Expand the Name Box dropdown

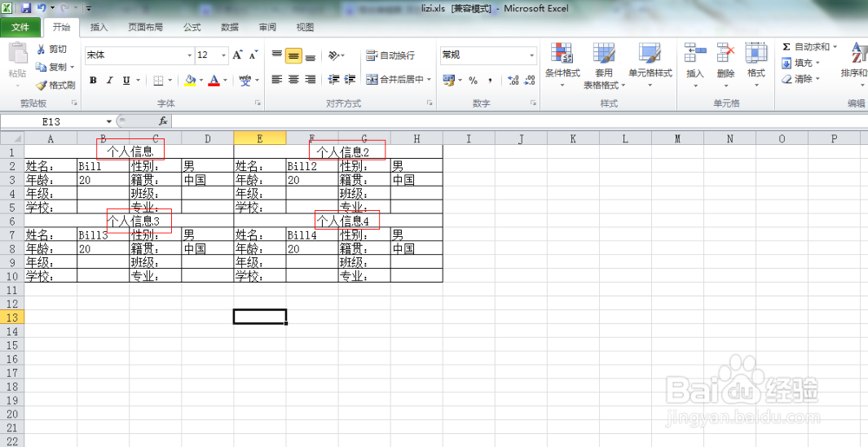(109, 122)
